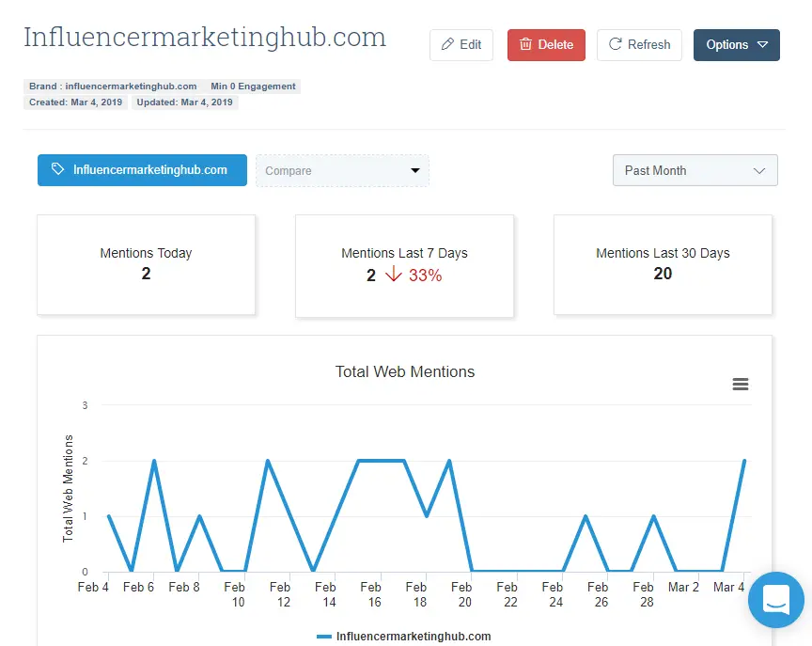Click the circular arrow Refresh icon
This screenshot has width=812, height=646.
point(616,44)
